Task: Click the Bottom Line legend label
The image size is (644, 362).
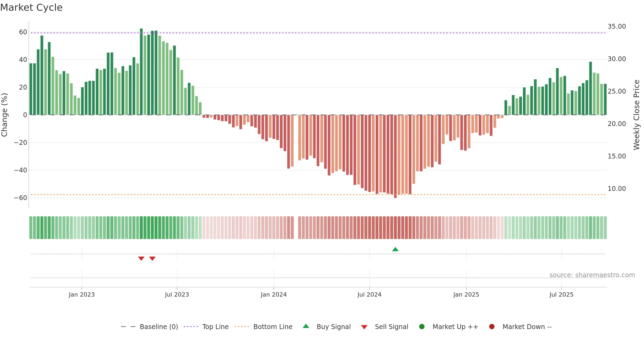Action: pos(273,327)
